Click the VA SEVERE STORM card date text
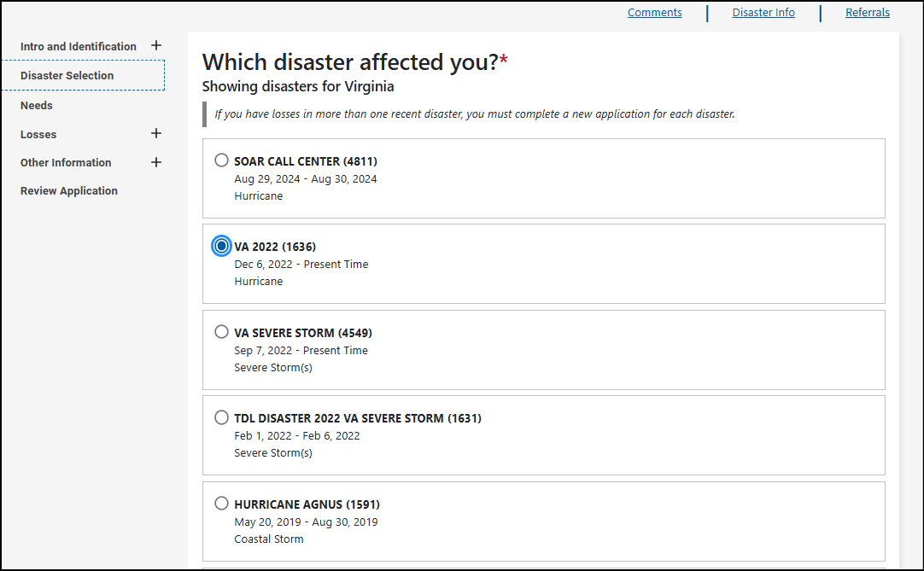The height and width of the screenshot is (571, 924). tap(301, 350)
